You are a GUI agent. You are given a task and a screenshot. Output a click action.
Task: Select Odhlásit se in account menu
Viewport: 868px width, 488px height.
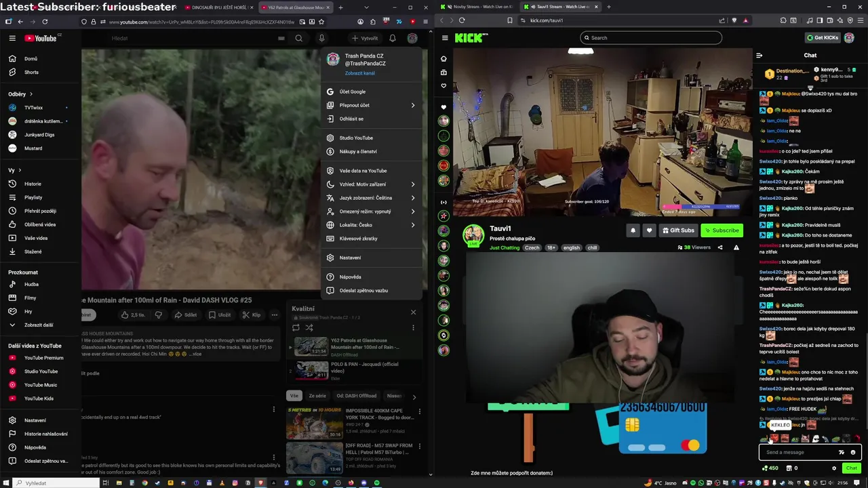click(x=371, y=119)
